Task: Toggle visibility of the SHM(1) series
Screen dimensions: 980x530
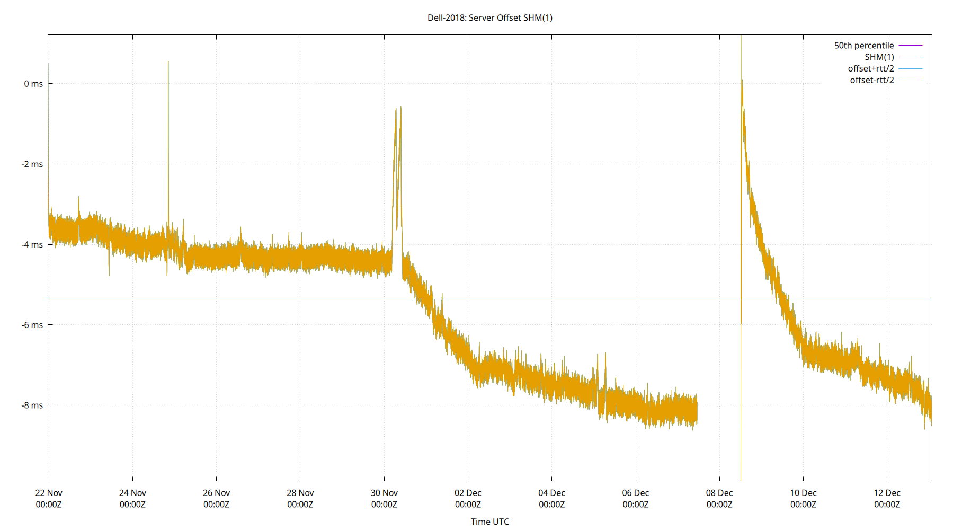Action: coord(879,57)
